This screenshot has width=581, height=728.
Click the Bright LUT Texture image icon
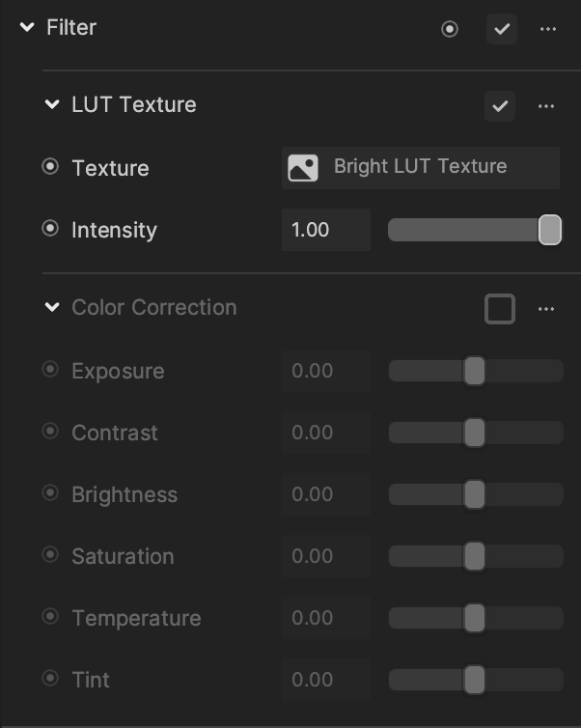[303, 168]
